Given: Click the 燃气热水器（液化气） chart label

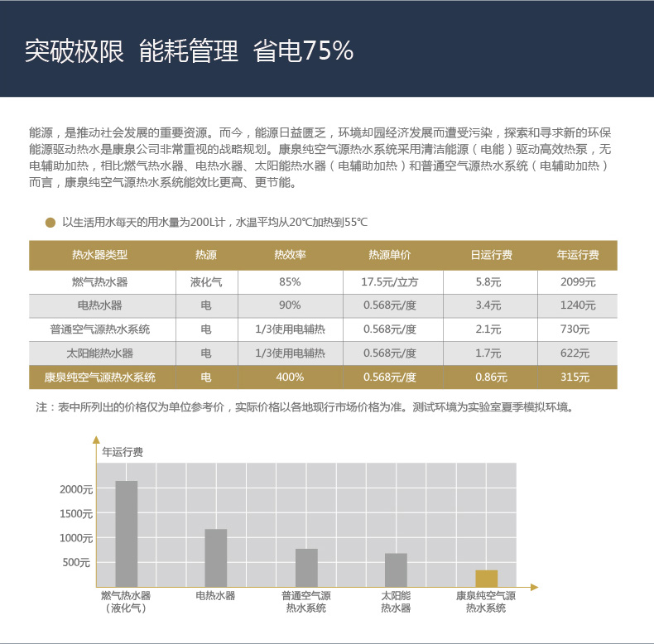Looking at the screenshot, I should (126, 602).
